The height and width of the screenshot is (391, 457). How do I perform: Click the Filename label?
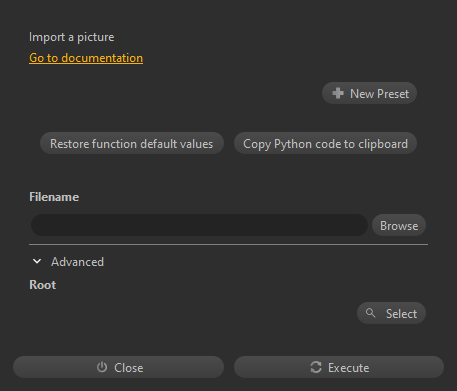coord(54,197)
